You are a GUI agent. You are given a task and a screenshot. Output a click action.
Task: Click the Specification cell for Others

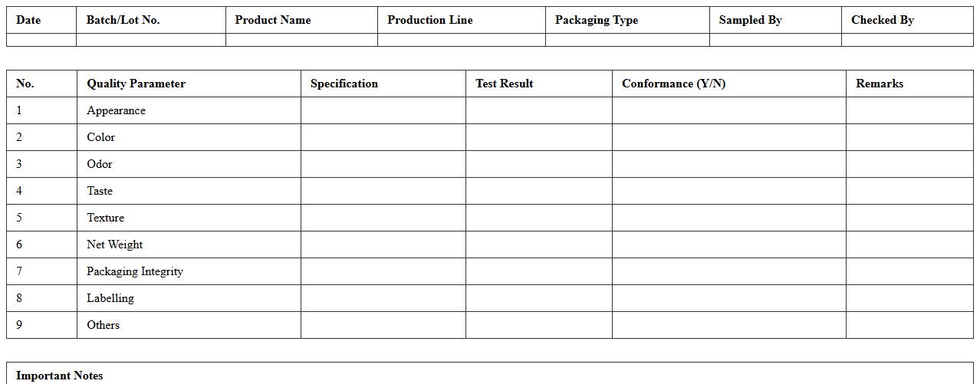383,325
